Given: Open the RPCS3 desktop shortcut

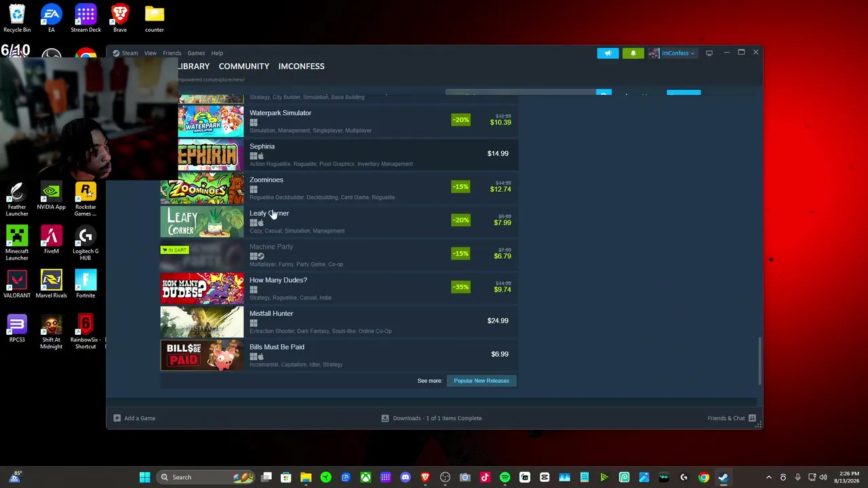Looking at the screenshot, I should [17, 329].
